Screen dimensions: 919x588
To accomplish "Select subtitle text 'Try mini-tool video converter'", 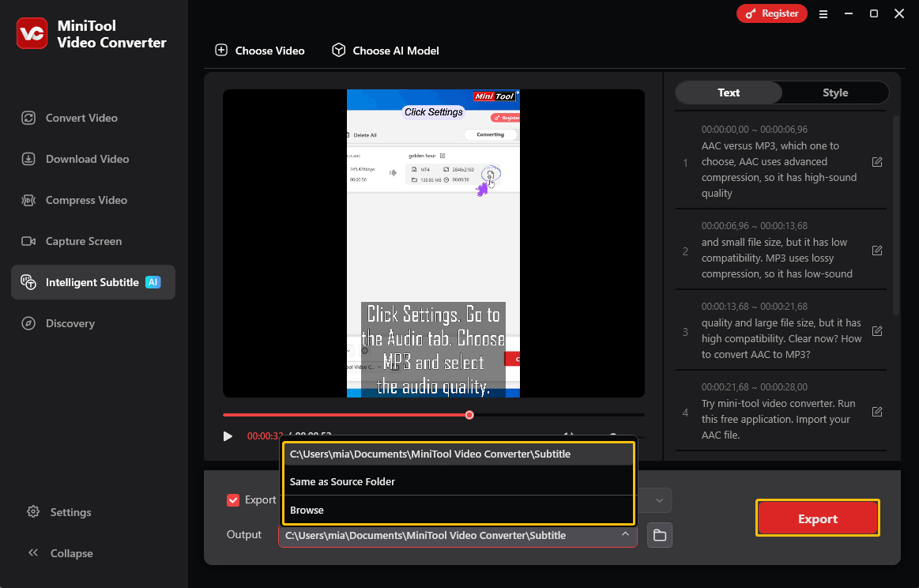I will tap(778, 419).
